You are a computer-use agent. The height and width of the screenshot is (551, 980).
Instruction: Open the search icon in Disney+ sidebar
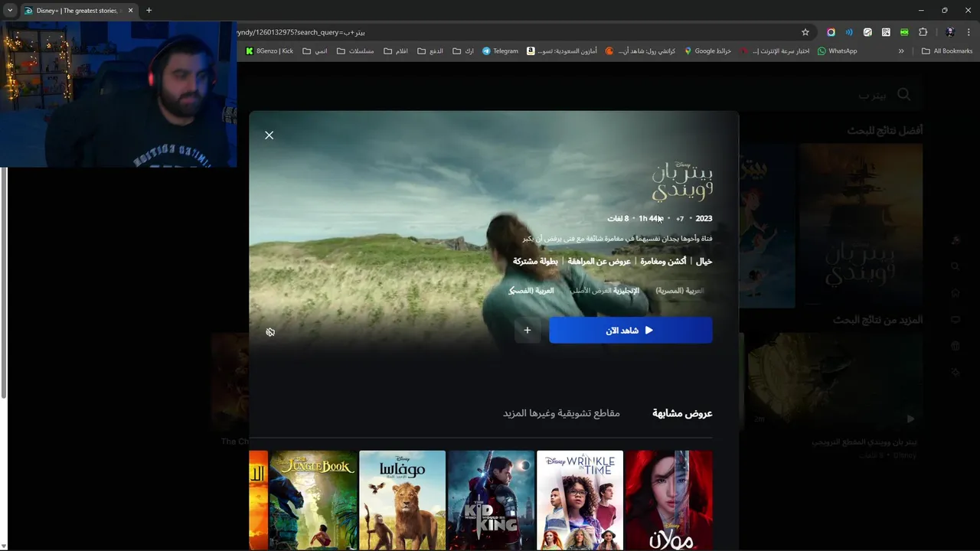(x=955, y=266)
